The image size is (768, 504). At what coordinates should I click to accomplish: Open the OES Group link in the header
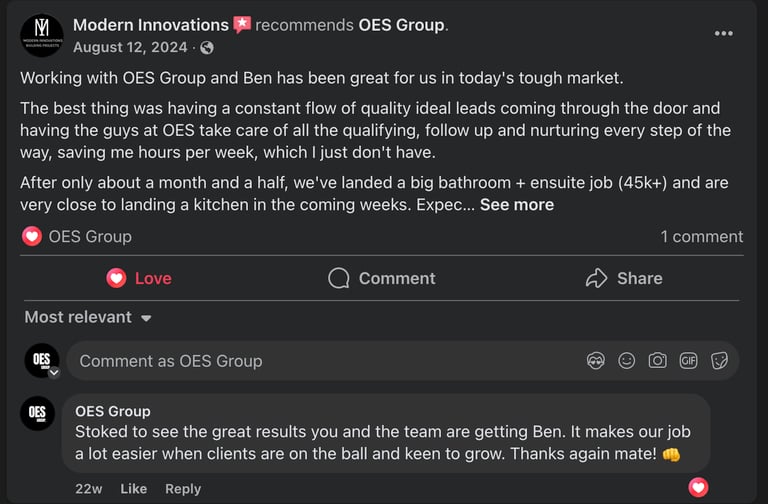click(401, 25)
